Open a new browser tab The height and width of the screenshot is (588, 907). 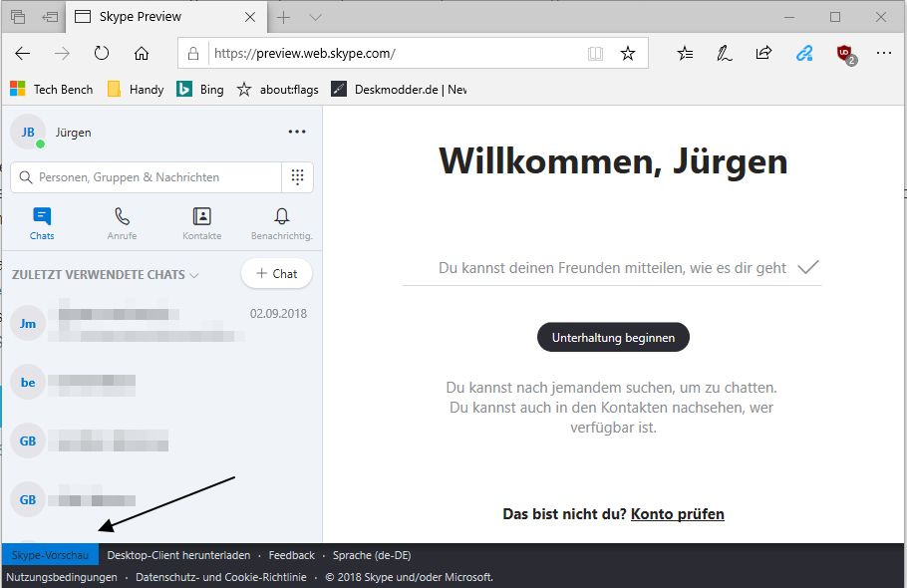pos(283,17)
